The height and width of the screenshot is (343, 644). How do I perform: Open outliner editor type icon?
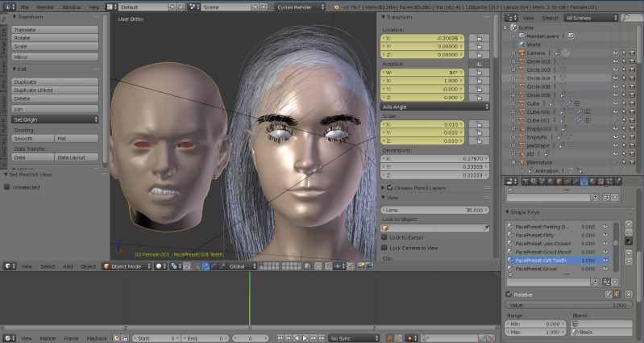click(511, 18)
